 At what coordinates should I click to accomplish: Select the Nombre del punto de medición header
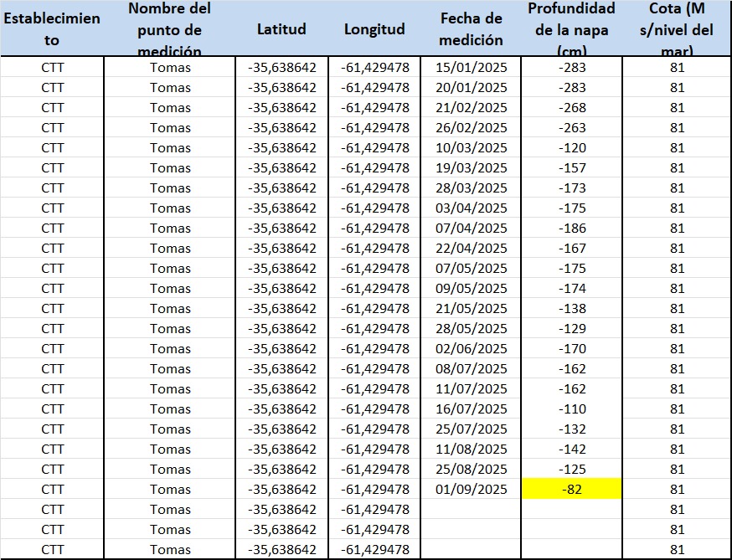(169, 29)
